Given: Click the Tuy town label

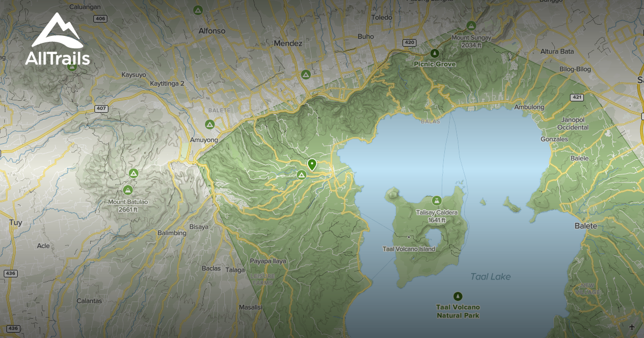Looking at the screenshot, I should point(16,222).
